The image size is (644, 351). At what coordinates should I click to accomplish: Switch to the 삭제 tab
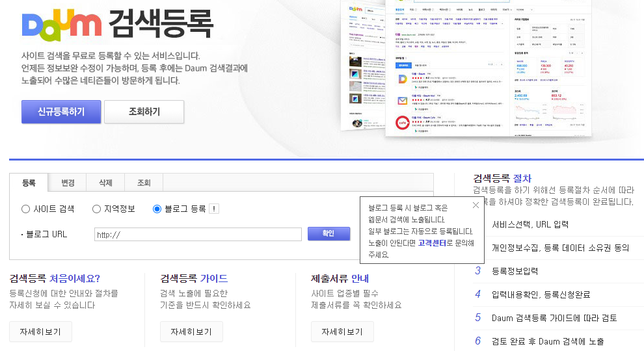(105, 183)
